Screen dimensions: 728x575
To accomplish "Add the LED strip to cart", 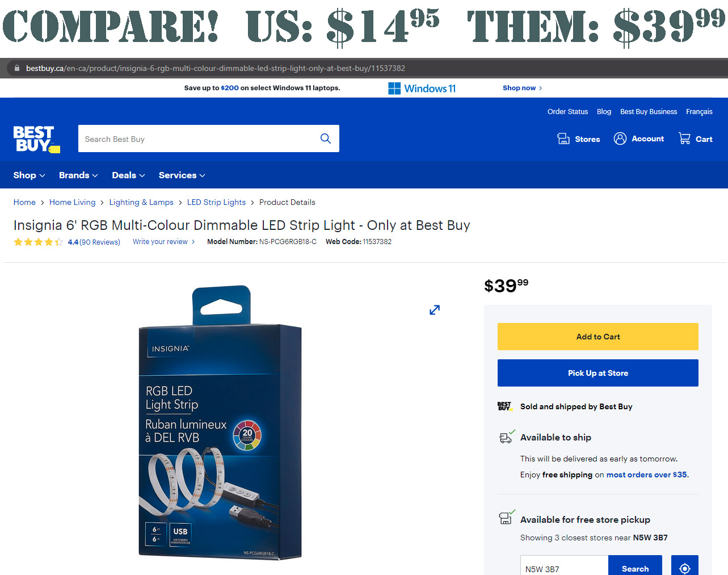I will tap(598, 337).
